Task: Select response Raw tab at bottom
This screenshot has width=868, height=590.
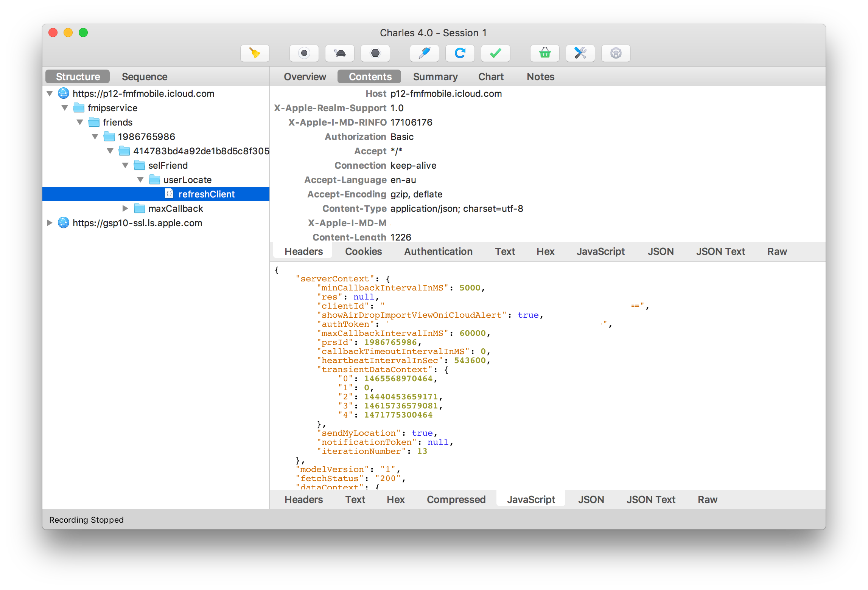Action: pos(707,500)
